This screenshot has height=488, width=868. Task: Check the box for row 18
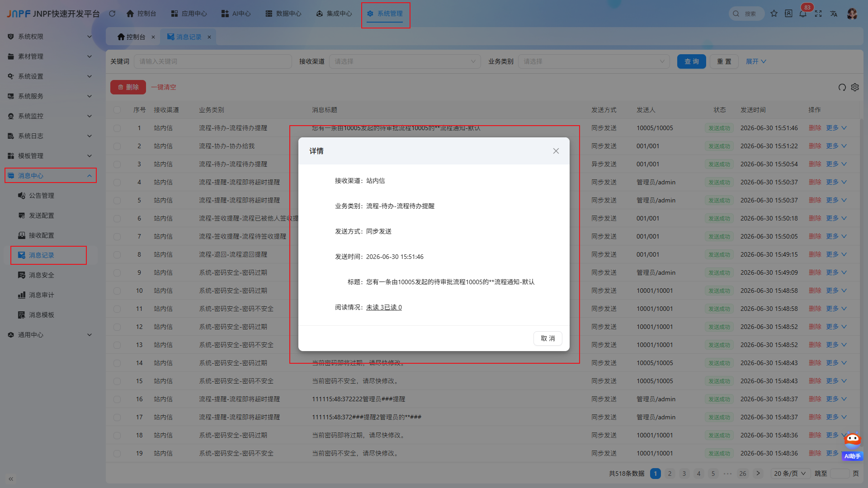(117, 436)
